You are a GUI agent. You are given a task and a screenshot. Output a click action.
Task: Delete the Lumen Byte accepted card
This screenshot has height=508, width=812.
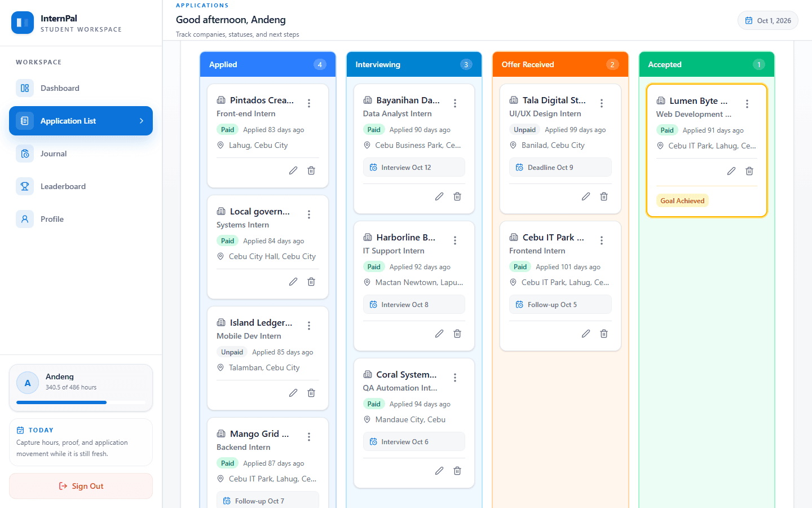(749, 171)
